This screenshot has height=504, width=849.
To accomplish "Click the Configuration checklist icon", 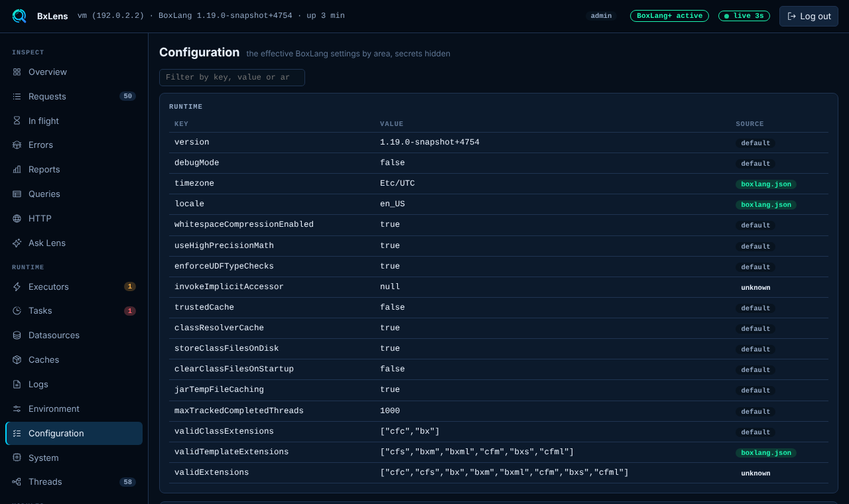I will click(x=17, y=433).
